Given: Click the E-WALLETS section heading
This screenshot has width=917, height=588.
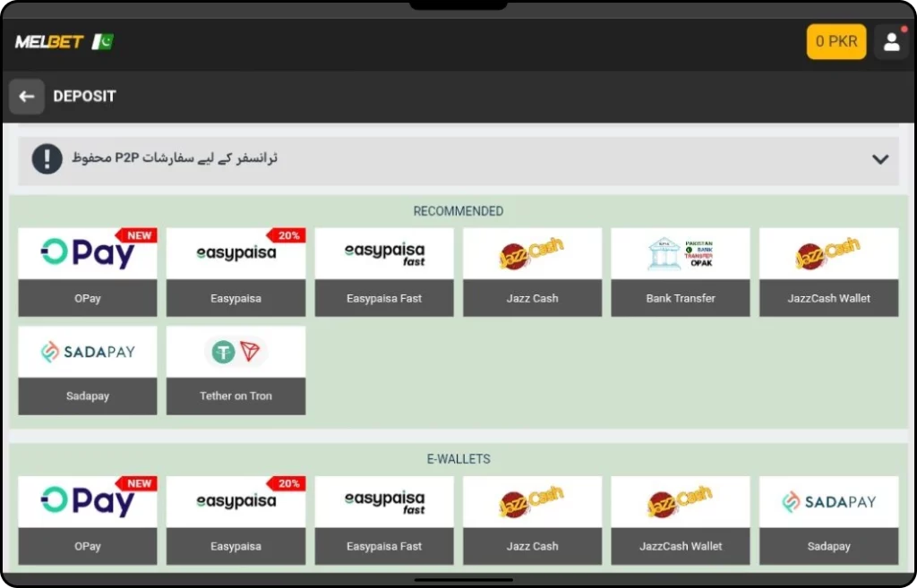Looking at the screenshot, I should pos(458,459).
